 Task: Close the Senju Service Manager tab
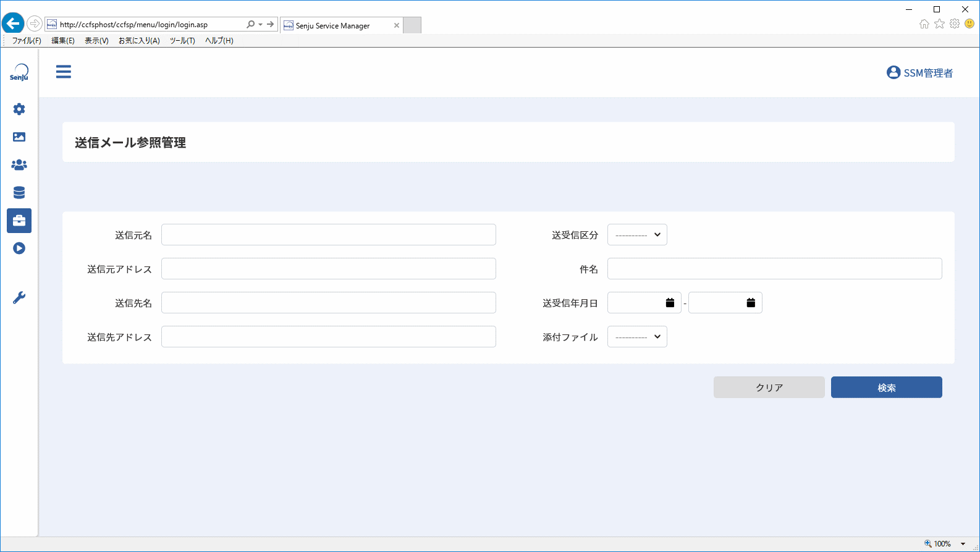397,25
